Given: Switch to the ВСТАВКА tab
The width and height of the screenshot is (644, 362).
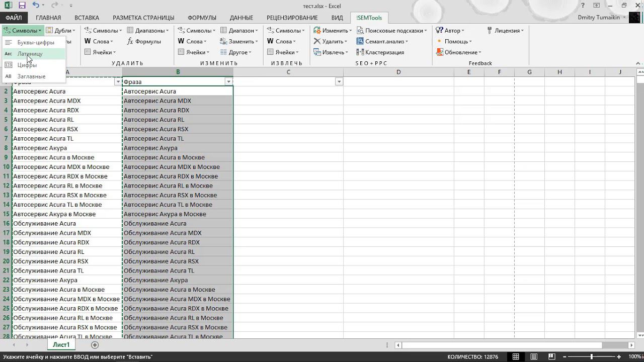Looking at the screenshot, I should point(87,18).
